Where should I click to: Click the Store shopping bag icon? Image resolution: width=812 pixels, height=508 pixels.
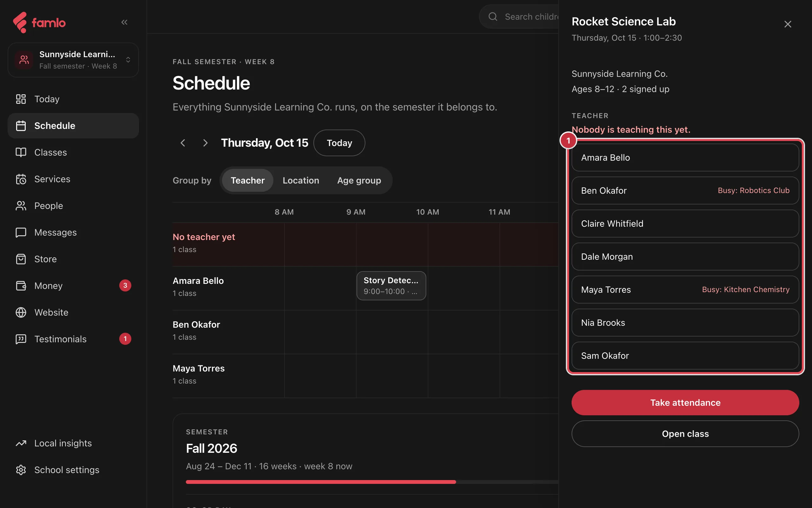tap(21, 259)
